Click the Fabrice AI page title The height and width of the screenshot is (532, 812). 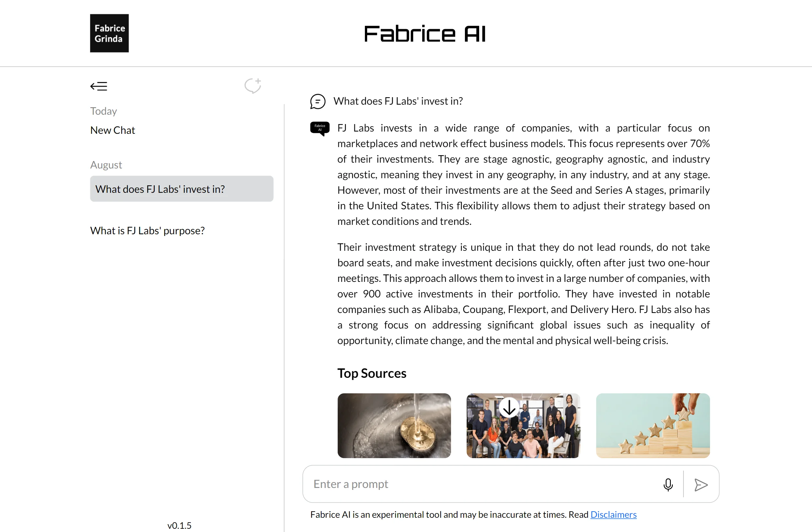click(x=425, y=34)
